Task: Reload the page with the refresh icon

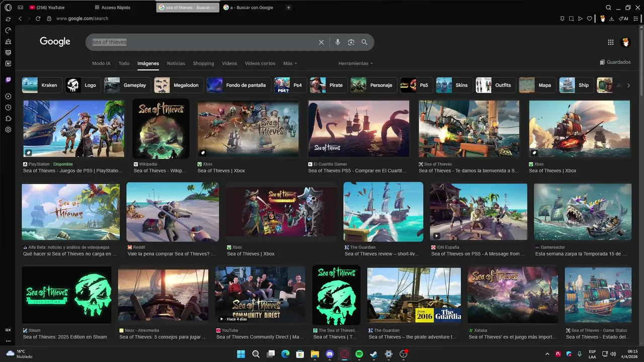Action: (38, 19)
